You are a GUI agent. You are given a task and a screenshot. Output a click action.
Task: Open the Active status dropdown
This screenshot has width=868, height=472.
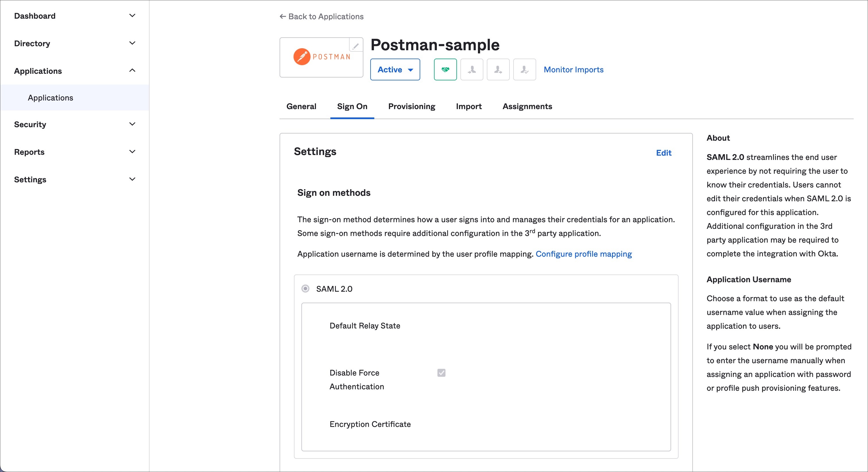[395, 69]
